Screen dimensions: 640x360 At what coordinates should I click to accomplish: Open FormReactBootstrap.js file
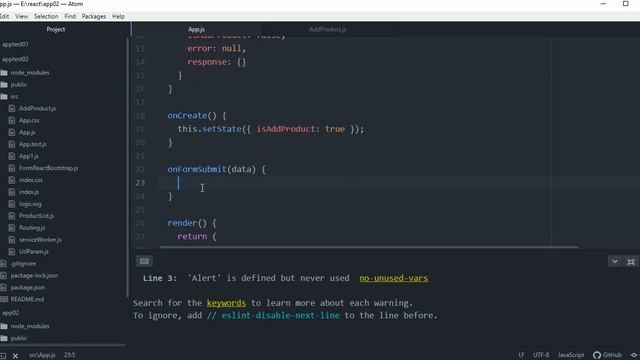click(49, 168)
